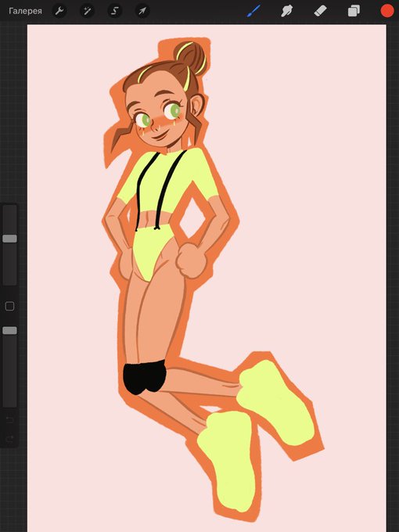Tap the square Modify button on sidebar
399x532 pixels.
tap(9, 307)
